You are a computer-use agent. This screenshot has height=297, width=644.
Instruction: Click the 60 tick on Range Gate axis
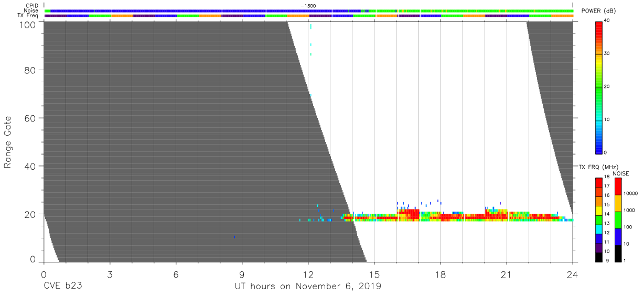coord(29,118)
